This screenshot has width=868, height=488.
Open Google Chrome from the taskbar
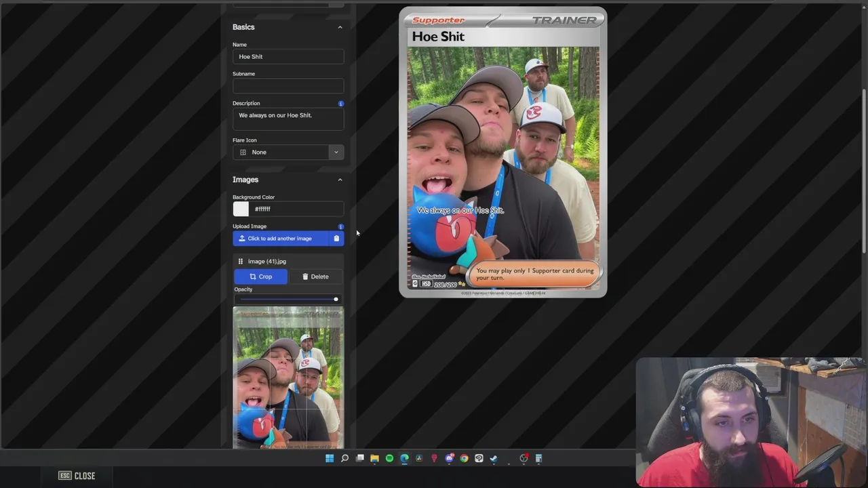(x=464, y=459)
